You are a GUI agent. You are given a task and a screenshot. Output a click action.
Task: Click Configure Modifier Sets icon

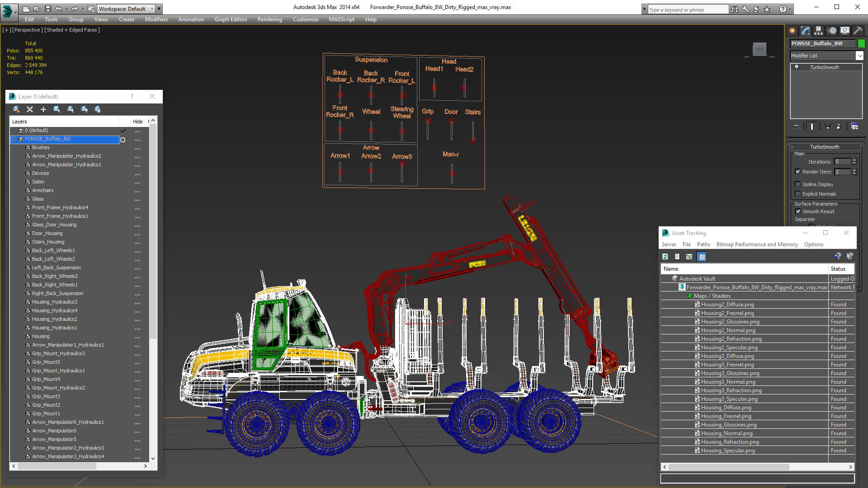pos(854,127)
